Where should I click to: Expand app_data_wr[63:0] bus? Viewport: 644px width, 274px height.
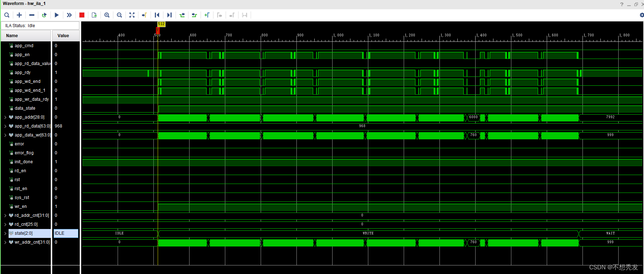click(x=5, y=135)
